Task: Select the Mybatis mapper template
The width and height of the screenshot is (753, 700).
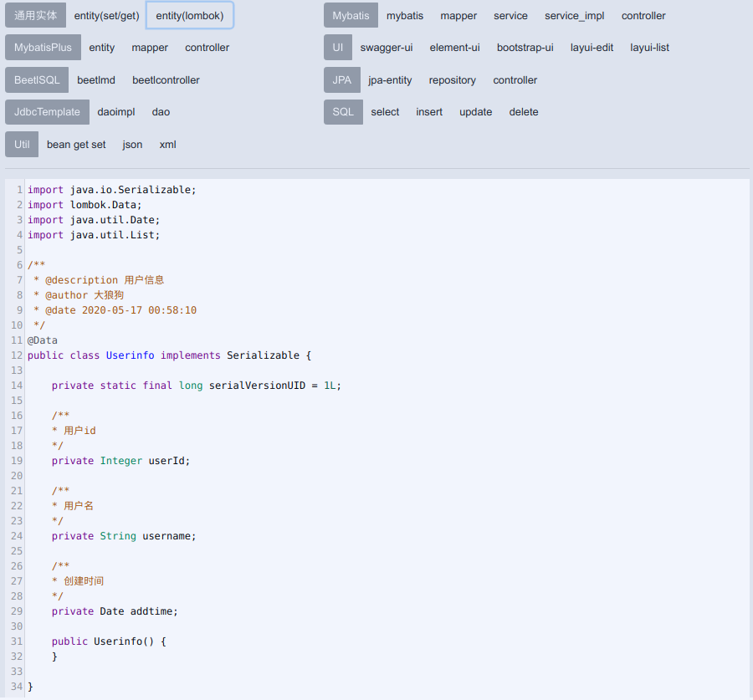Action: tap(458, 15)
